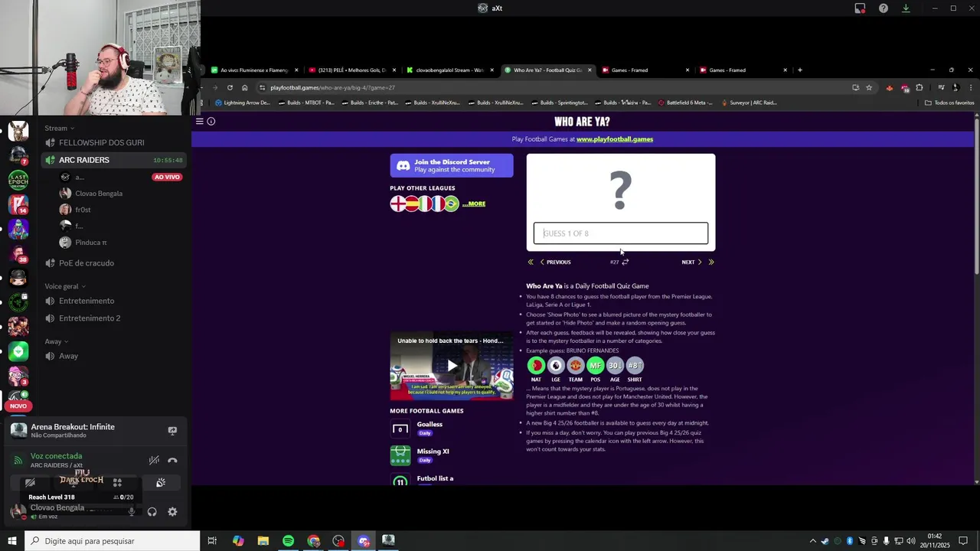
Task: Disconnect from voice call in Discord
Action: click(172, 460)
